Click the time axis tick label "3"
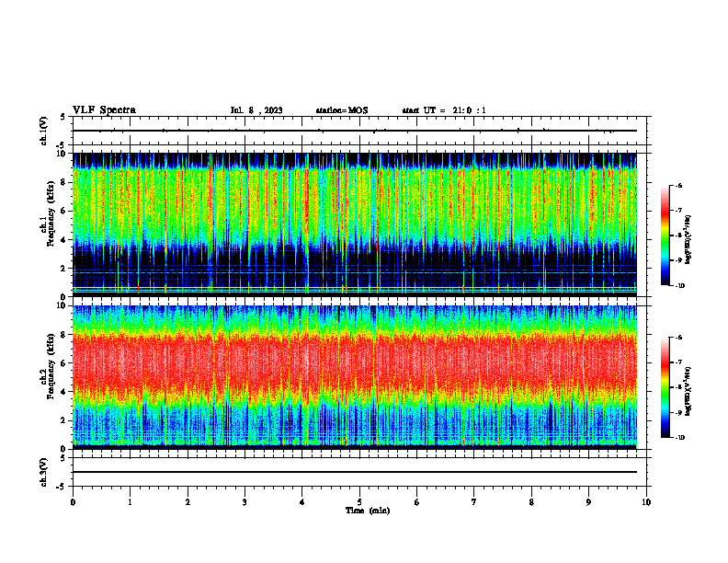The height and width of the screenshot is (563, 728). coord(245,502)
